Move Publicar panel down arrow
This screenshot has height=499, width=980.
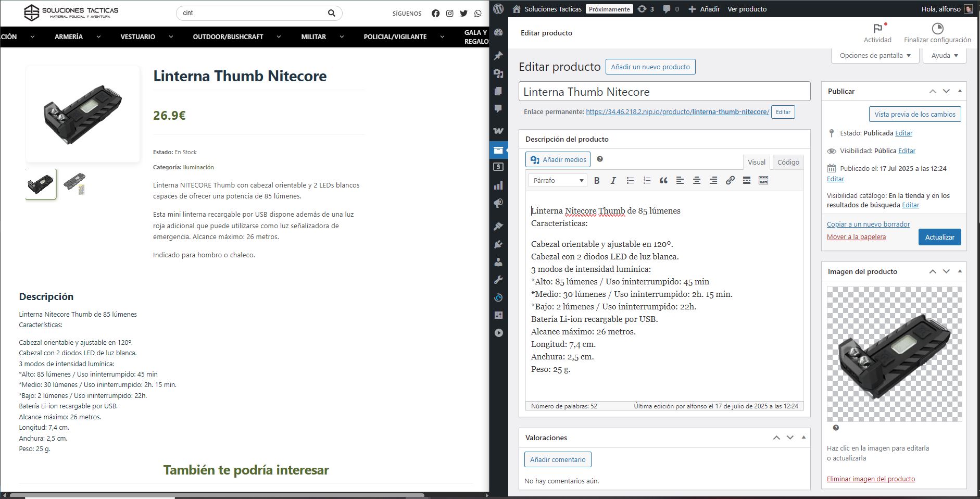click(x=946, y=91)
